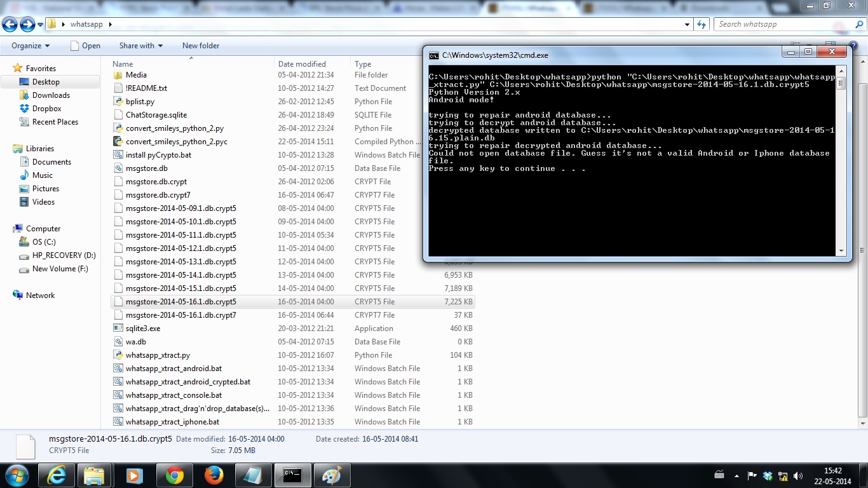
Task: Expand the whatsapp breadcrumb arrow
Action: click(111, 25)
